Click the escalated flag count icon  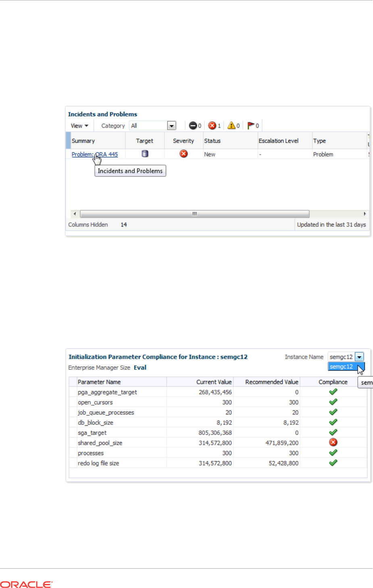tap(251, 126)
